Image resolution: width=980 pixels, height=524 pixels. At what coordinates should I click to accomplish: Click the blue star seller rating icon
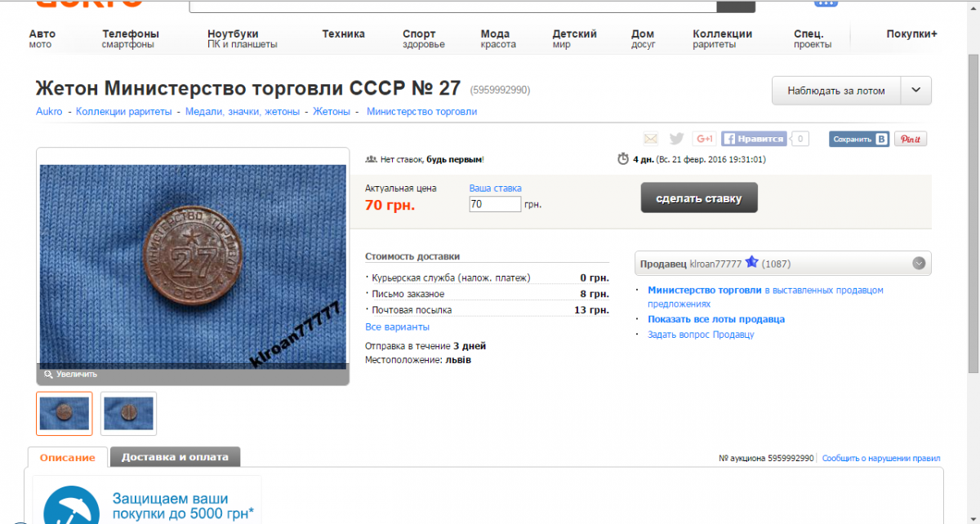(x=752, y=263)
